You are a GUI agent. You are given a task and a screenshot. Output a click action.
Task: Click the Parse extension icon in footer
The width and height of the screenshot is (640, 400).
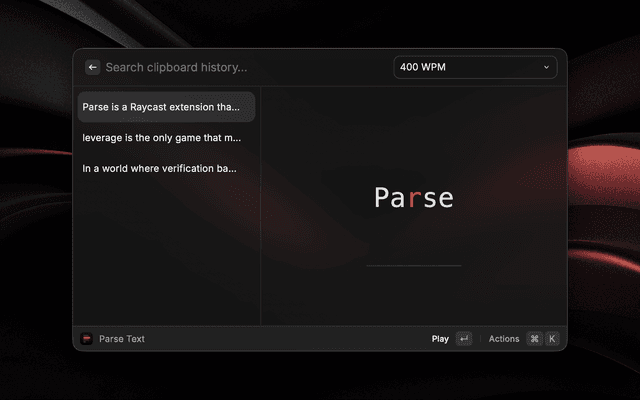coord(86,339)
